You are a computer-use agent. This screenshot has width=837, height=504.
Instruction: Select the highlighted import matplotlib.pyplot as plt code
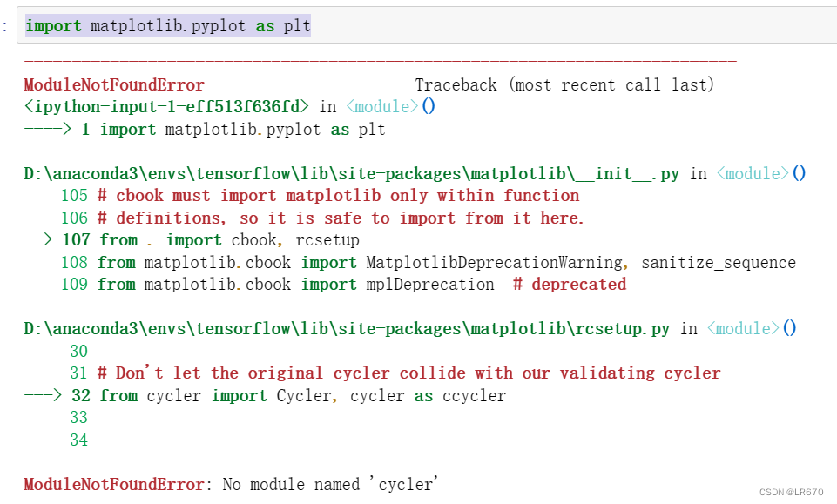(165, 25)
